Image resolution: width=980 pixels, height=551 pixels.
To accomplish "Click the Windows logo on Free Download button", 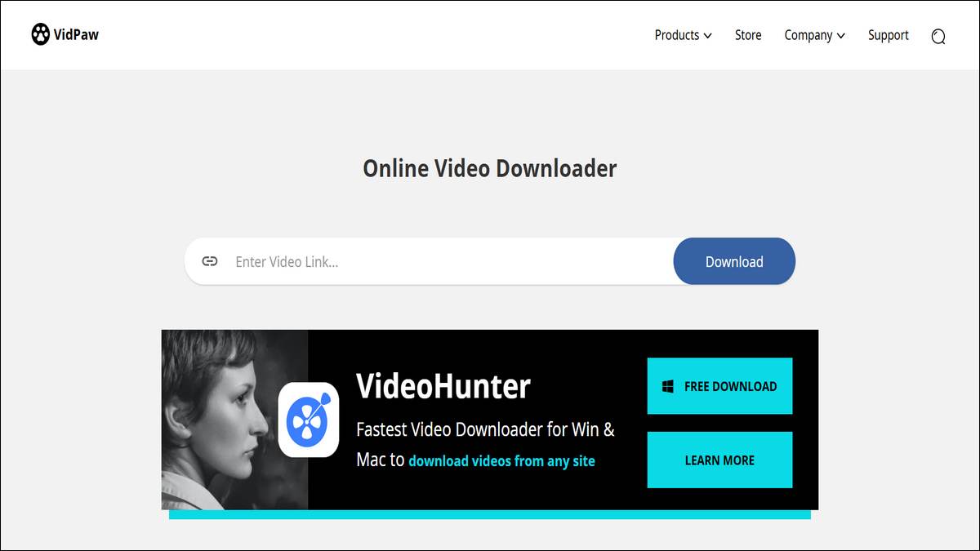I will point(668,386).
